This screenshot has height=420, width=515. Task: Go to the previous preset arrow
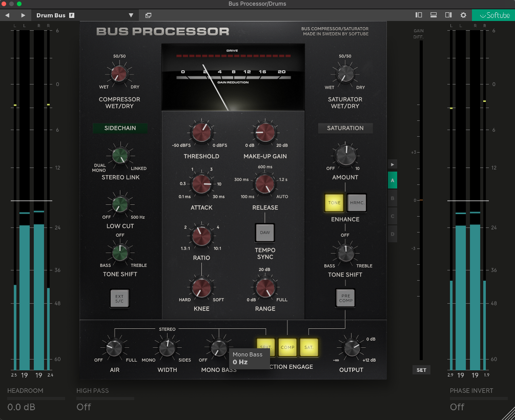coord(7,15)
